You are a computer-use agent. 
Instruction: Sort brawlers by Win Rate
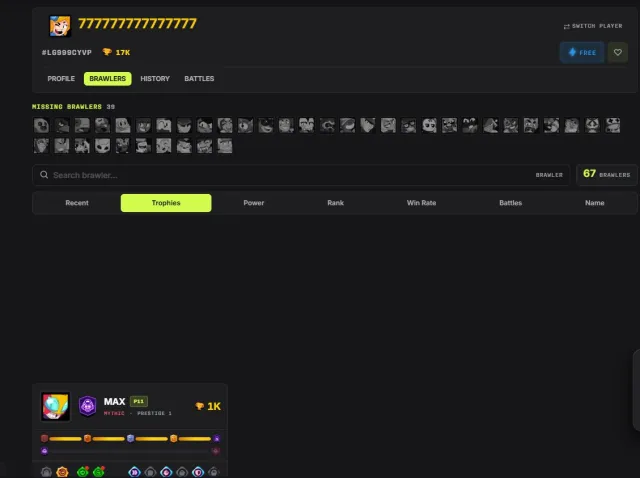tap(421, 203)
